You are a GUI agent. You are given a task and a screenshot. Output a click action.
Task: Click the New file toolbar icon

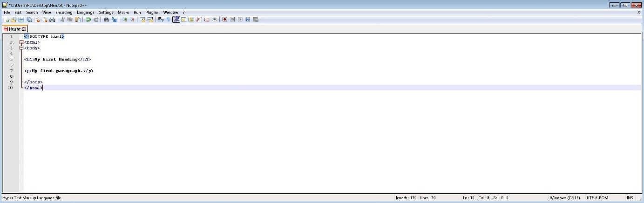coord(6,20)
